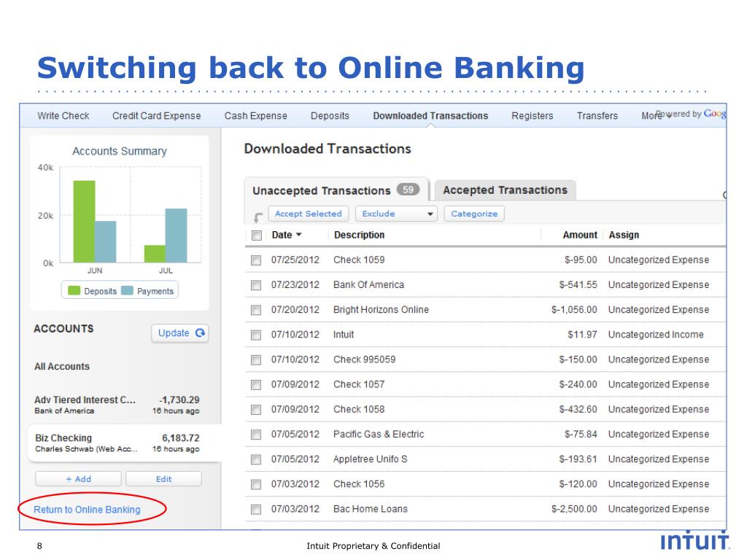The image size is (747, 560).
Task: Check the box for Bank Of America
Action: [x=256, y=285]
